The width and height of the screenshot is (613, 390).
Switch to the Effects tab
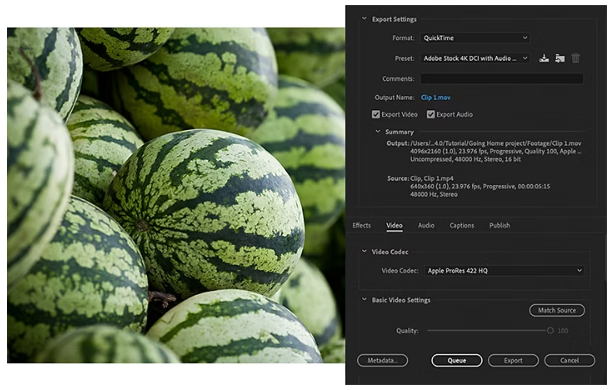362,225
